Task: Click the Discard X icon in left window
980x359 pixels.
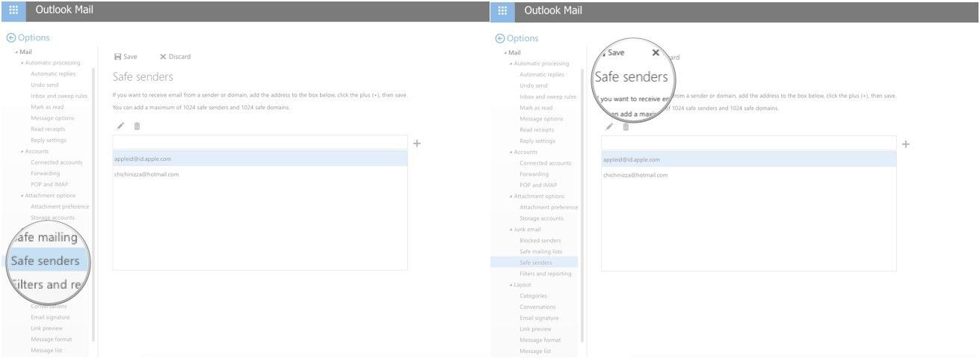Action: coord(163,57)
